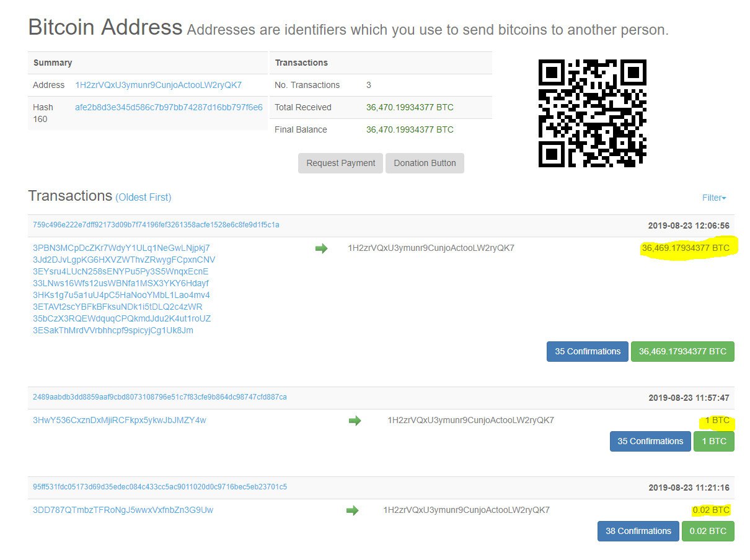Screen dimensions: 750x560
Task: Open the Filter dropdown
Action: coord(714,198)
